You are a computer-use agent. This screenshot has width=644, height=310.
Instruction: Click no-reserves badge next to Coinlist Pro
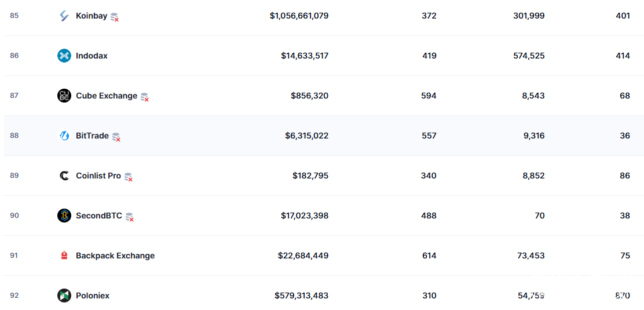129,177
